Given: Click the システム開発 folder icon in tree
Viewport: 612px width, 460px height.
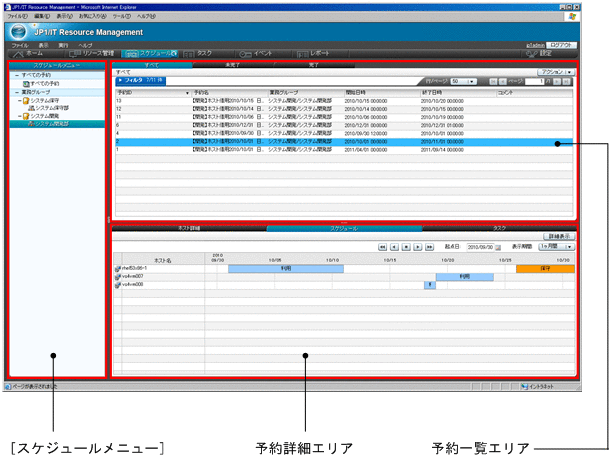Looking at the screenshot, I should (26, 116).
